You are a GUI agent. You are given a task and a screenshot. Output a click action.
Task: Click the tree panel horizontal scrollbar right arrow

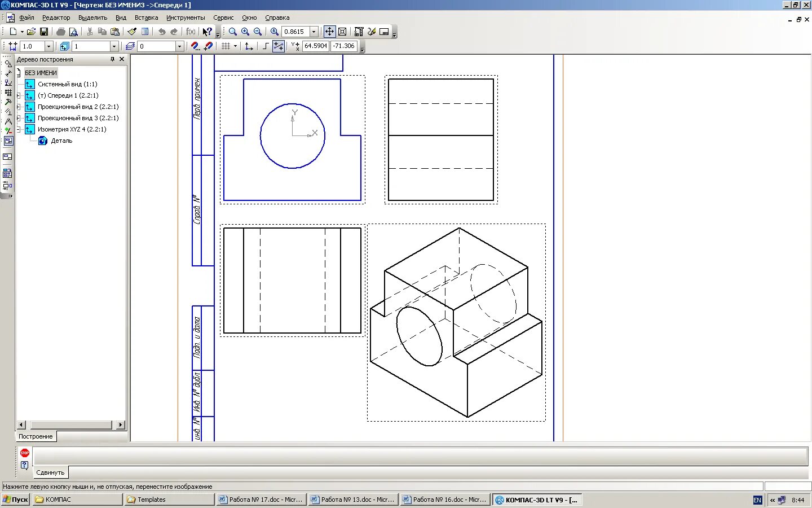point(120,424)
